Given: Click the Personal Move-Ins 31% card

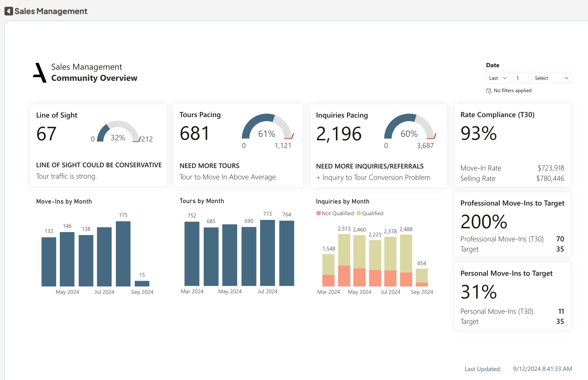Looking at the screenshot, I should [478, 292].
